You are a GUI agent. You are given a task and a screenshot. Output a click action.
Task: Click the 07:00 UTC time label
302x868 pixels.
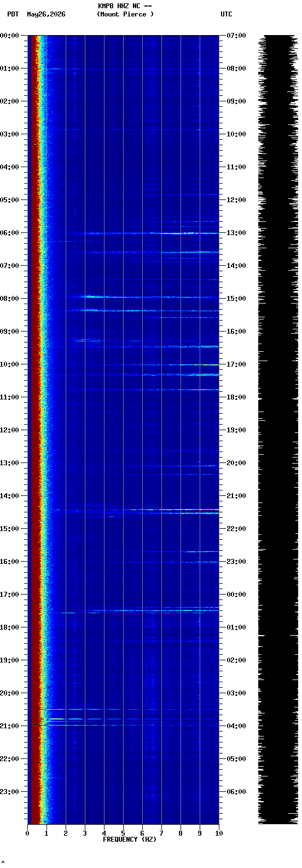[x=236, y=35]
